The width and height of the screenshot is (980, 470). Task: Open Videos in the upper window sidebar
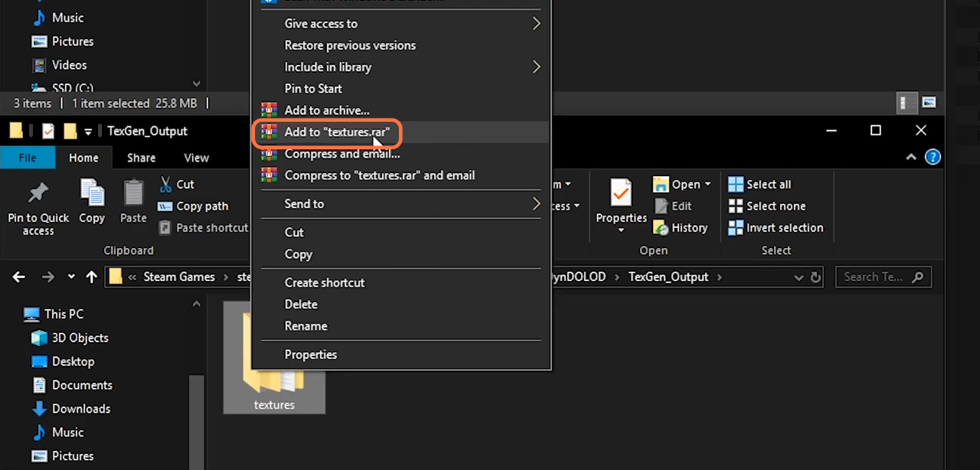[x=59, y=65]
